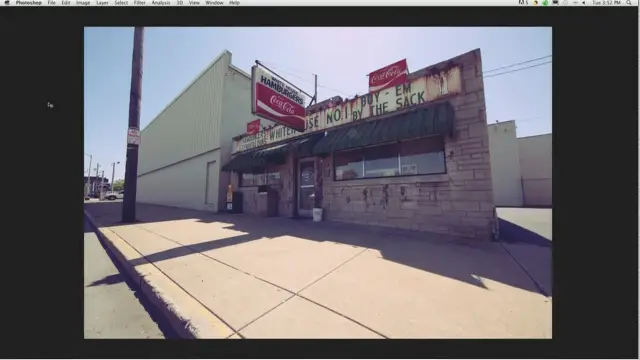Open the Select menu
Image resolution: width=640 pixels, height=360 pixels.
pyautogui.click(x=121, y=2)
